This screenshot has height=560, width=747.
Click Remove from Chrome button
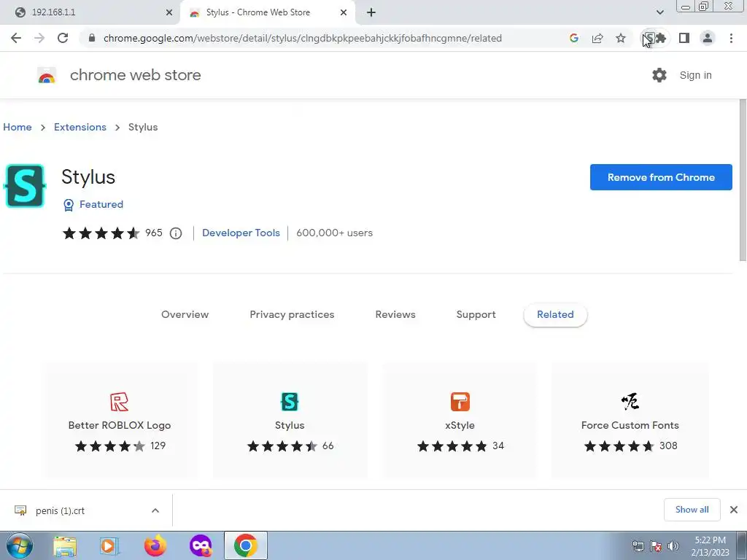point(661,177)
